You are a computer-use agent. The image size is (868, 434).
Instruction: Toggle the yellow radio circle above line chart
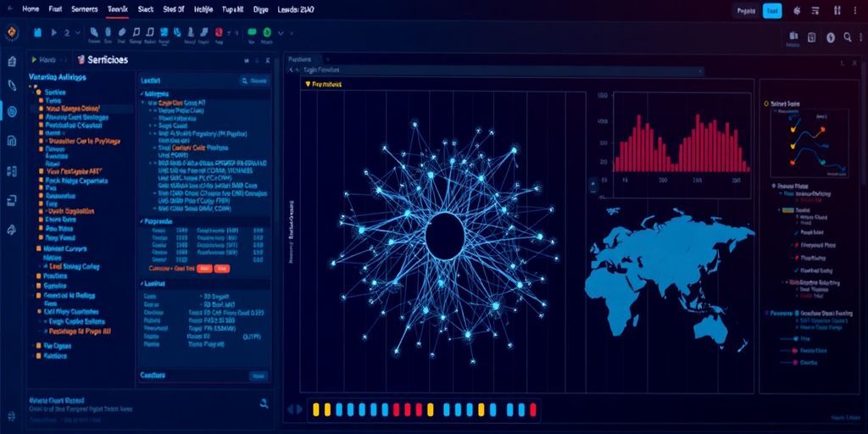coord(765,103)
